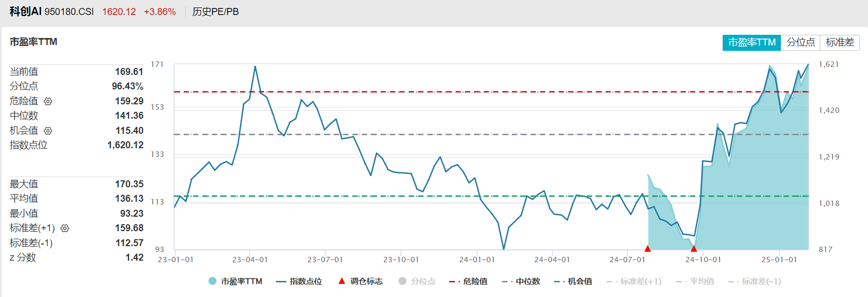Toggle 调仓标志 legend item
868x297 pixels.
pyautogui.click(x=360, y=281)
